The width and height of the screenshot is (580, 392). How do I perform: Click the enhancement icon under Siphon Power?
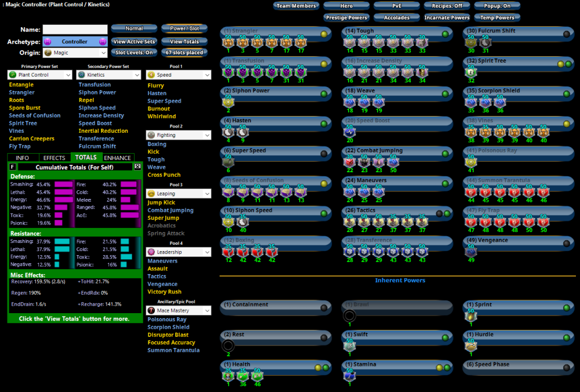click(228, 103)
